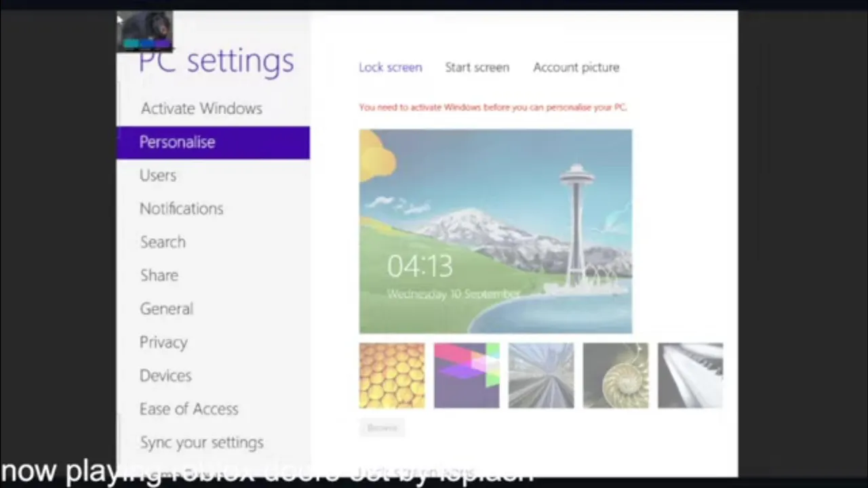Choose the piano keys lock screen thumbnail

coord(690,375)
